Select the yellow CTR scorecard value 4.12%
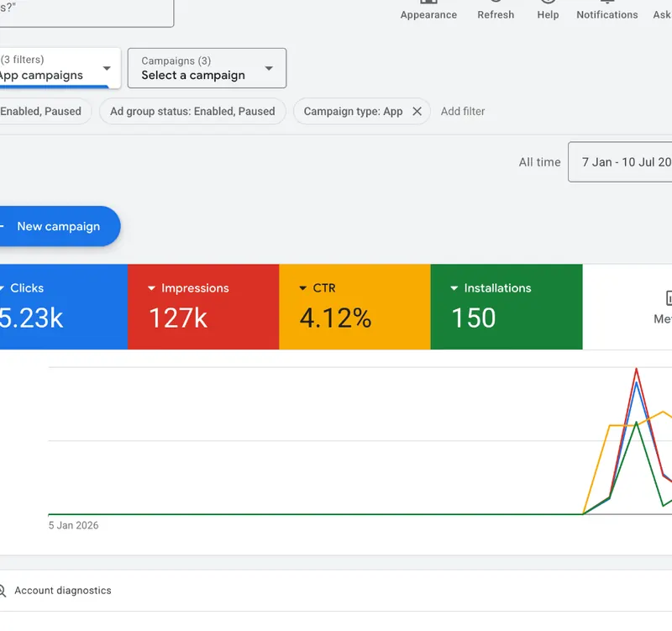The image size is (672, 631). coord(335,318)
